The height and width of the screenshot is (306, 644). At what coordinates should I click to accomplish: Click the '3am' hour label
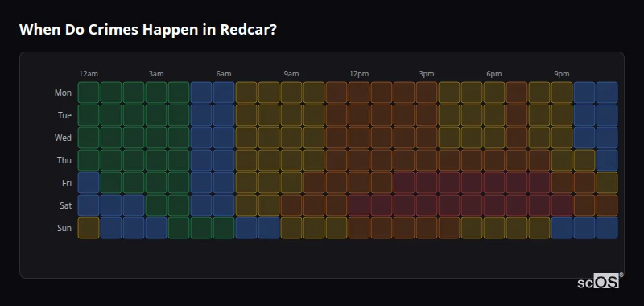pos(156,74)
